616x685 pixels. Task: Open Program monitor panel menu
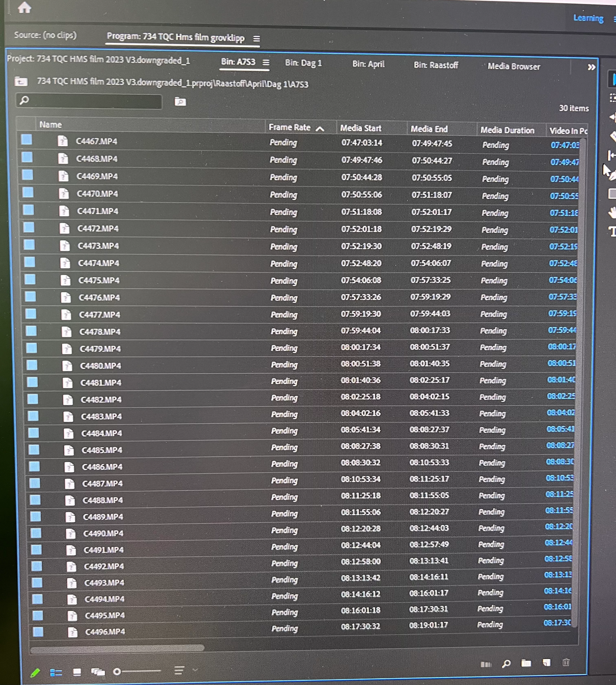256,39
